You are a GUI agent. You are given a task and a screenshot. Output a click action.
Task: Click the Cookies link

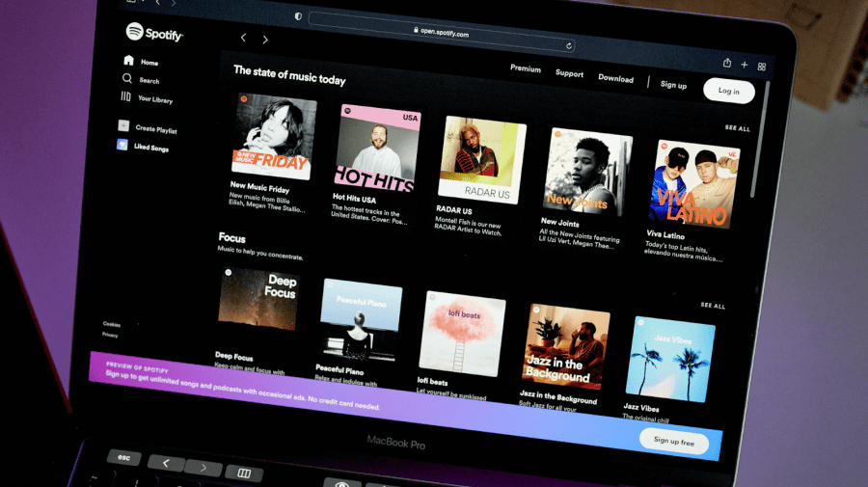click(111, 324)
